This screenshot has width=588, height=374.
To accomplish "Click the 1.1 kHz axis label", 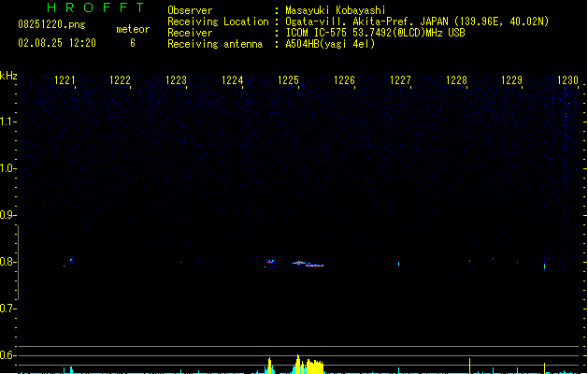I will pyautogui.click(x=7, y=122).
